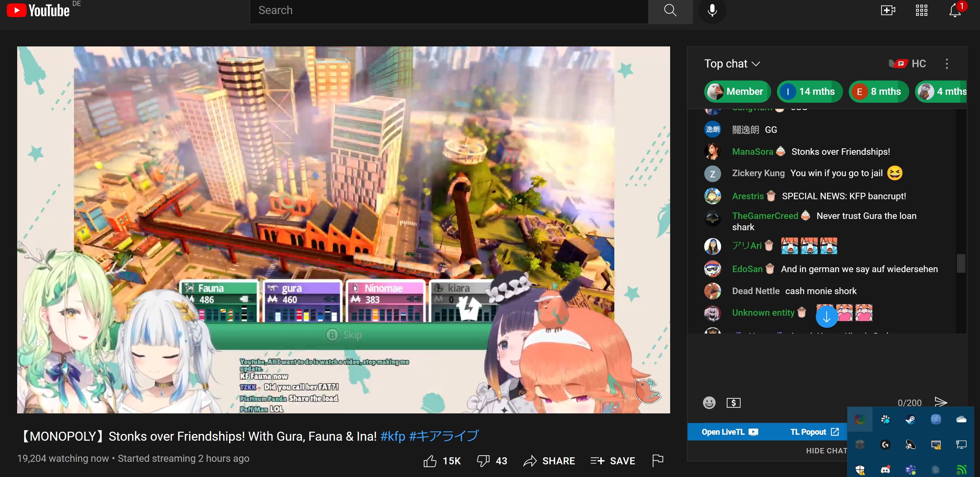Open the Create video camera icon

pyautogui.click(x=888, y=11)
